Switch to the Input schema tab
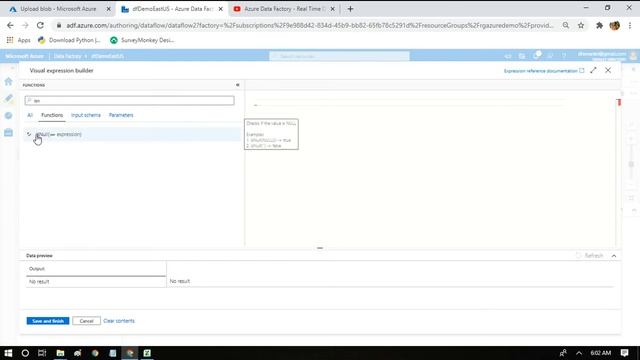The width and height of the screenshot is (640, 360). tap(86, 115)
